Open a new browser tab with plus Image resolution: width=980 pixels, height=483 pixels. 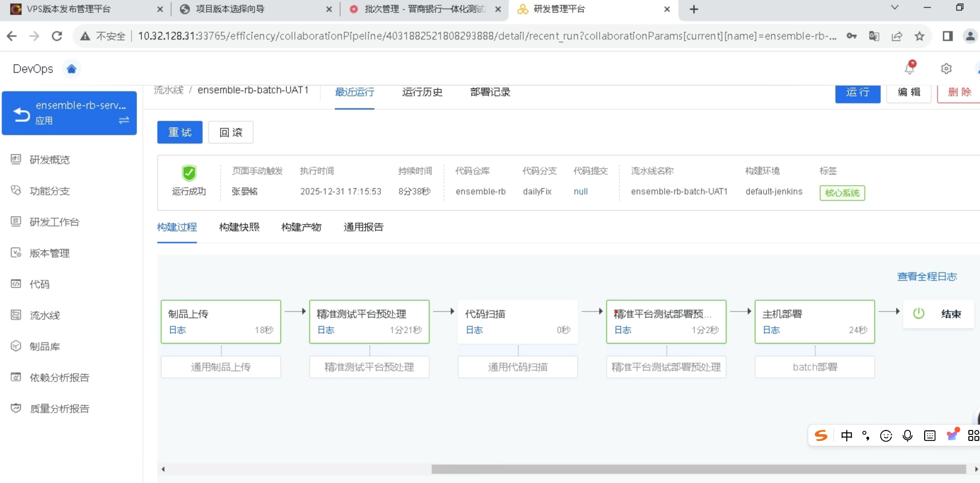coord(694,9)
